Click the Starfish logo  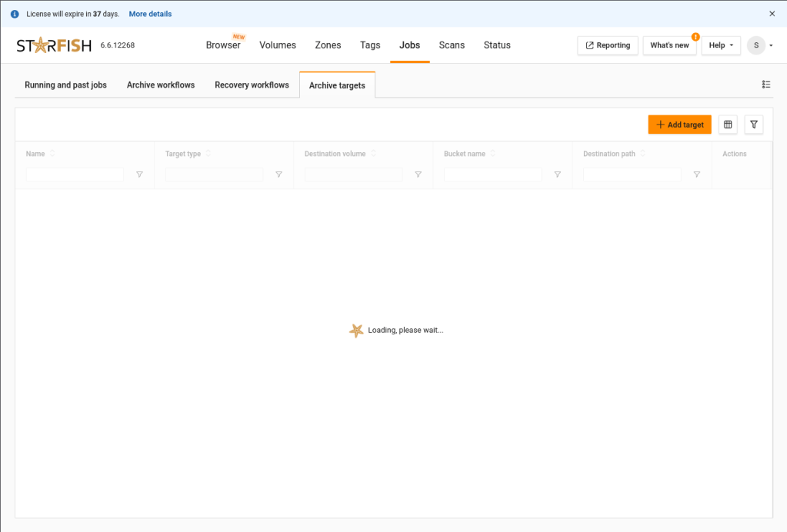(54, 45)
